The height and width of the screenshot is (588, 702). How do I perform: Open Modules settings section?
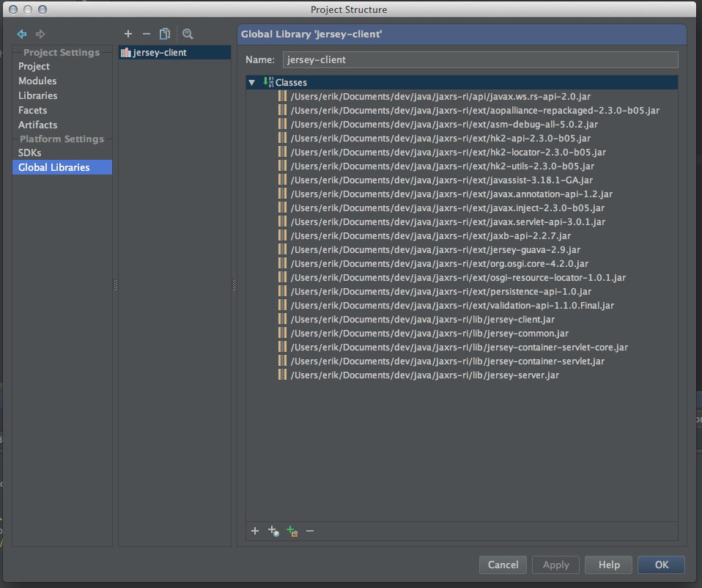click(37, 81)
